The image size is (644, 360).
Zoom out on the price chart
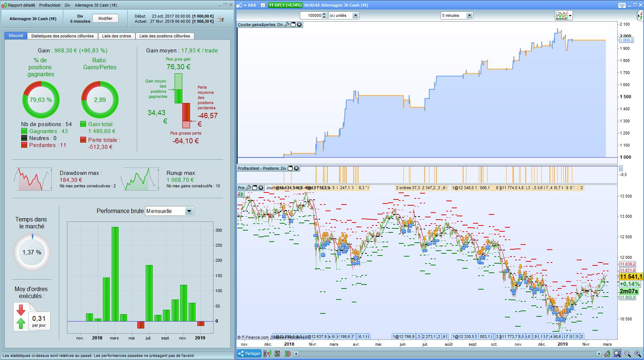click(x=628, y=354)
